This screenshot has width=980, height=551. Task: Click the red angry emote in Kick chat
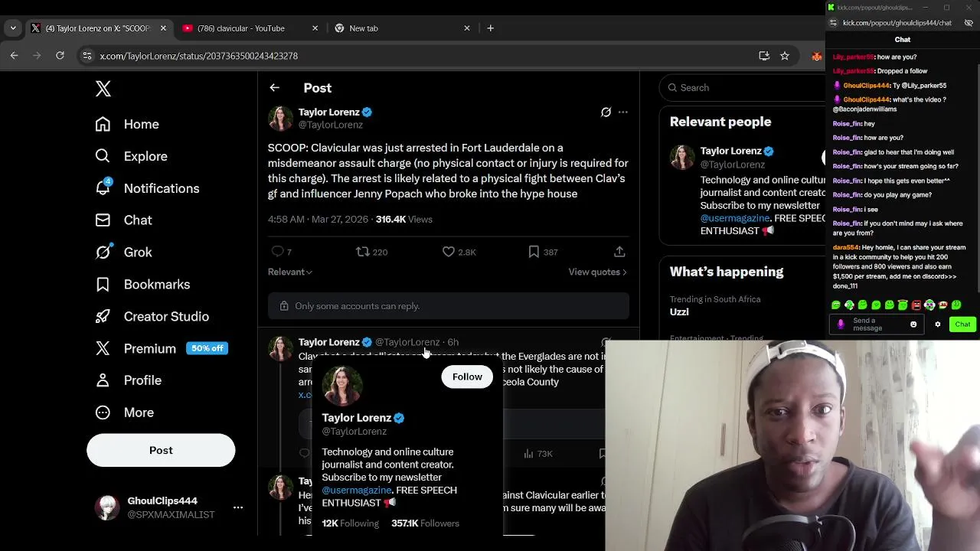(916, 305)
